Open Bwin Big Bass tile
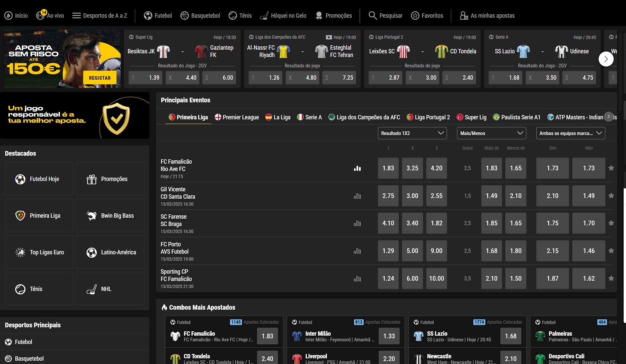The width and height of the screenshot is (626, 364). click(x=110, y=215)
